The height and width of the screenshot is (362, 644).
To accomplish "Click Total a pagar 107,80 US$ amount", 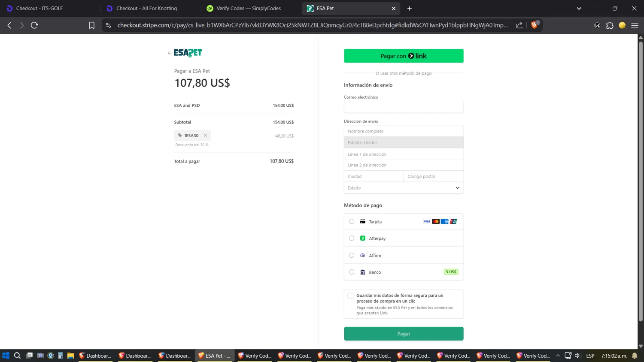I will 282,161.
